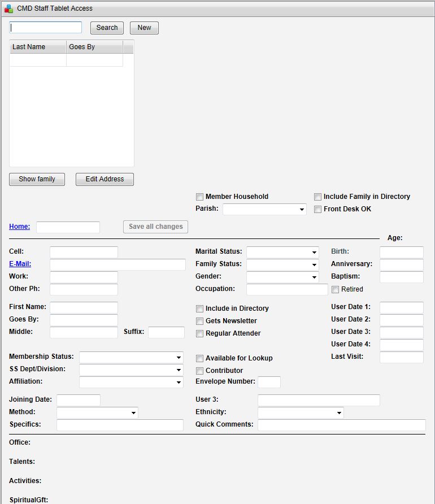Viewport: 435px width, 504px height.
Task: Click the User 3 text field
Action: pos(319,400)
